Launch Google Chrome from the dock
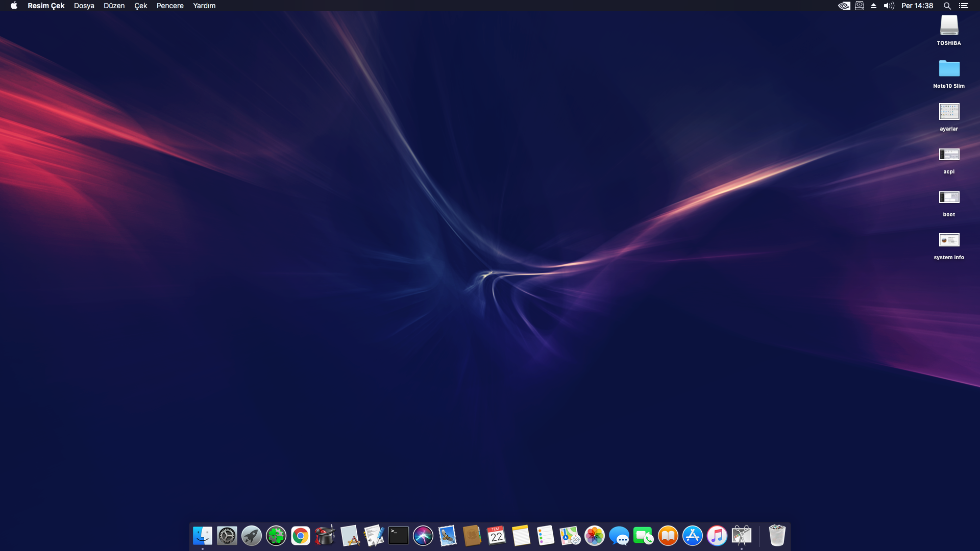This screenshot has height=551, width=980. (301, 536)
